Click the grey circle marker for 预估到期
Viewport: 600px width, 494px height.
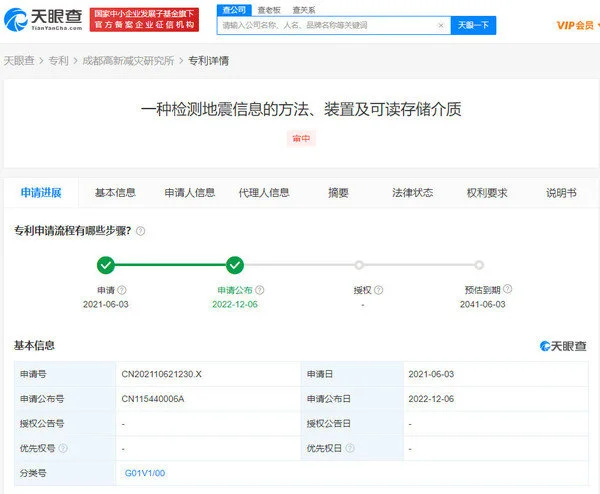click(x=479, y=265)
